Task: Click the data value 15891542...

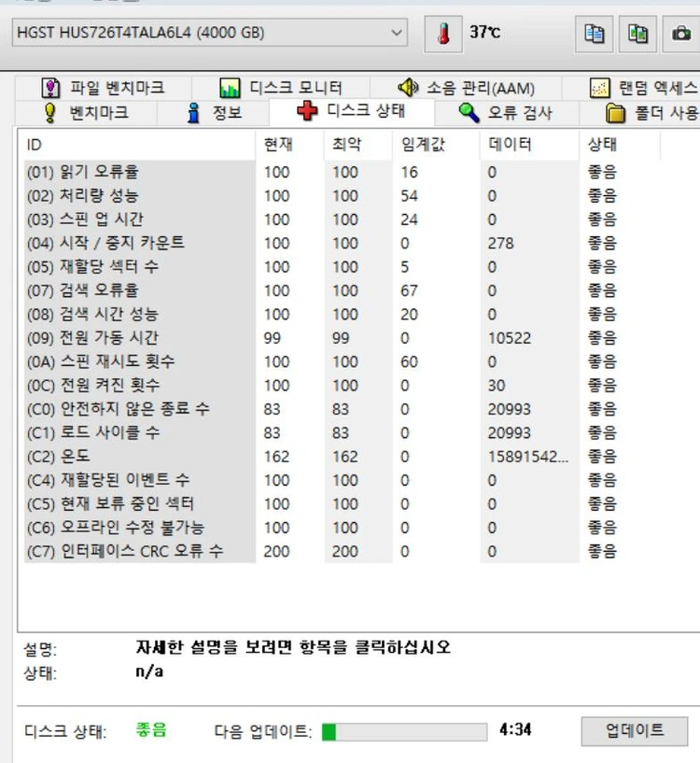Action: point(527,457)
